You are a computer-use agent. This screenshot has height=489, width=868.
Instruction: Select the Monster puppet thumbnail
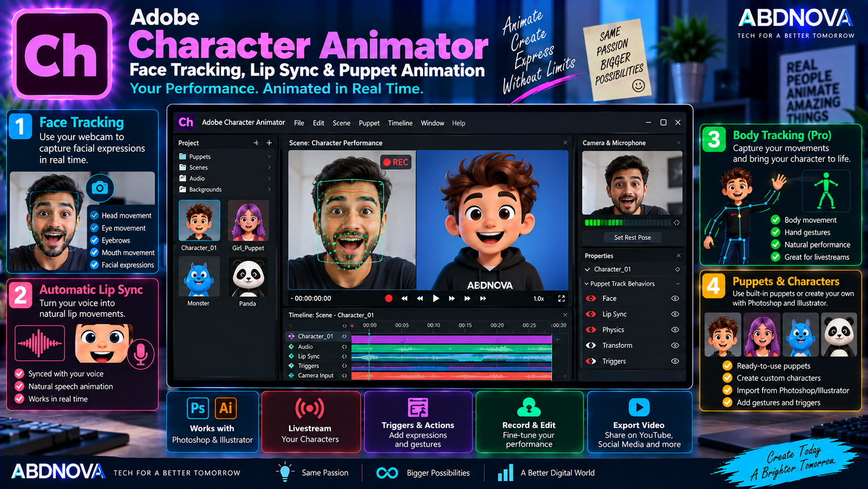[199, 276]
